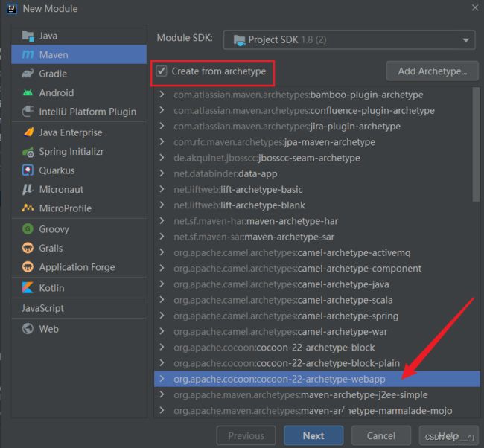Click the Project SDK folder icon
This screenshot has height=448, width=484.
coord(240,40)
